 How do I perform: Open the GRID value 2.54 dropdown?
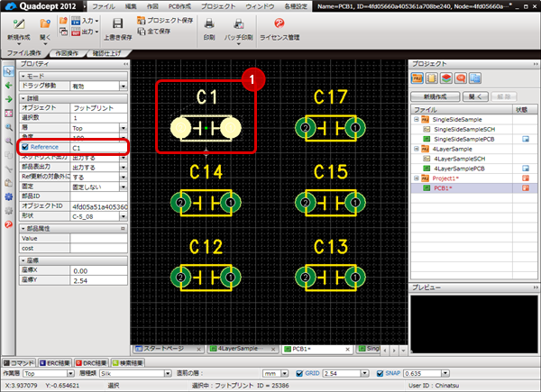click(x=365, y=373)
